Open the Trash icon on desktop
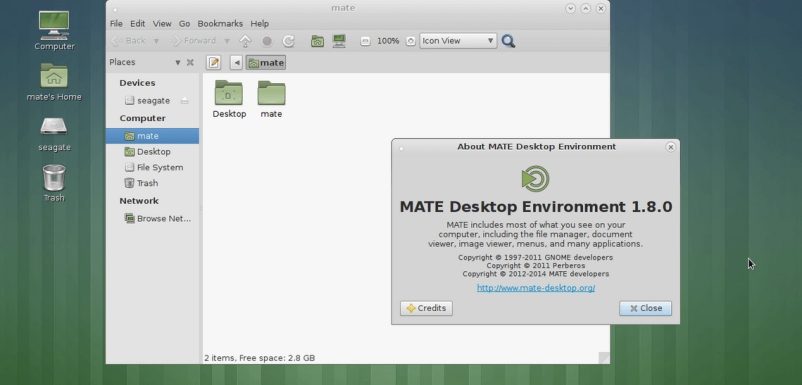The image size is (802, 385). click(54, 183)
